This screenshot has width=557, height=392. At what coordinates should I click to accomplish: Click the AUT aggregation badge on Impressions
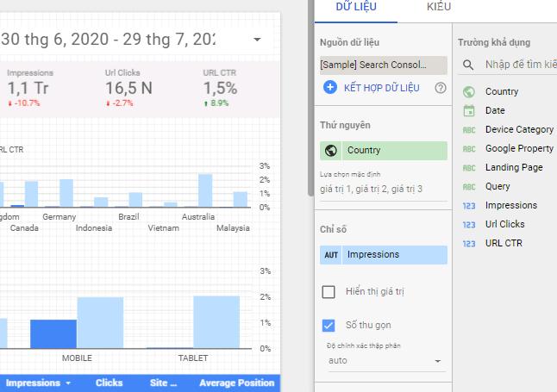[x=331, y=255]
